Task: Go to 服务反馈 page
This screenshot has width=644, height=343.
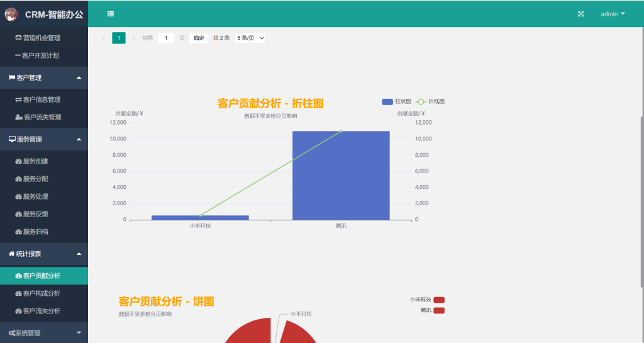Action: point(44,214)
